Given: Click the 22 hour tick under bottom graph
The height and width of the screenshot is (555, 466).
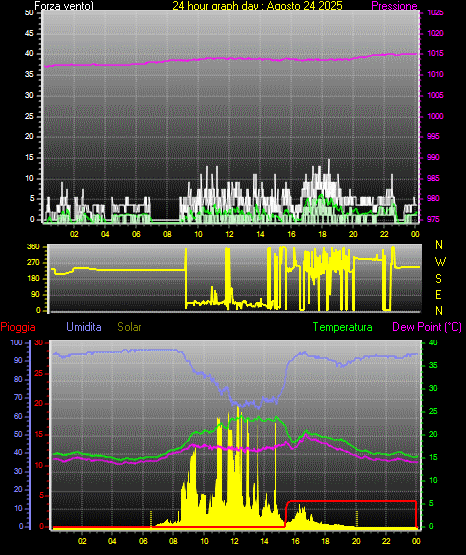Looking at the screenshot, I should point(386,541).
